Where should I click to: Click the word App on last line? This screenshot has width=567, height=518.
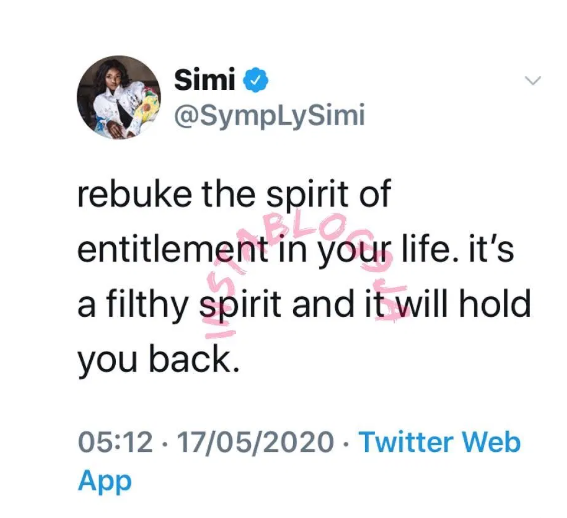pyautogui.click(x=105, y=481)
